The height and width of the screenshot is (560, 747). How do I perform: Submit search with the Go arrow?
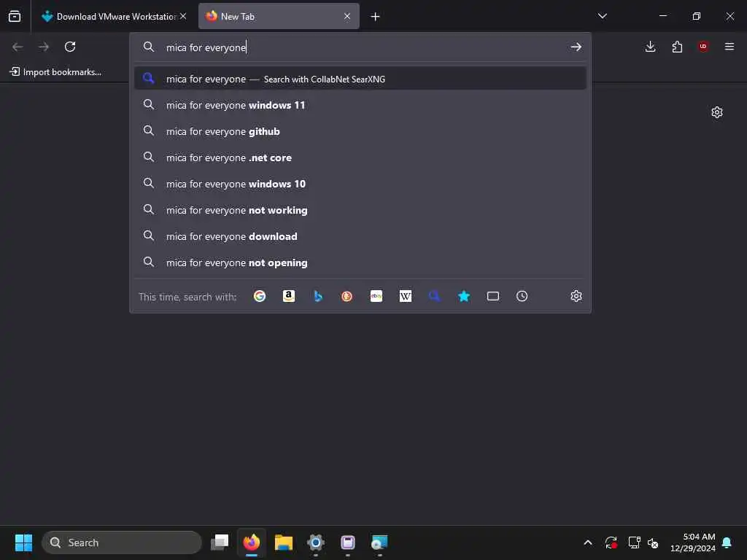coord(576,47)
